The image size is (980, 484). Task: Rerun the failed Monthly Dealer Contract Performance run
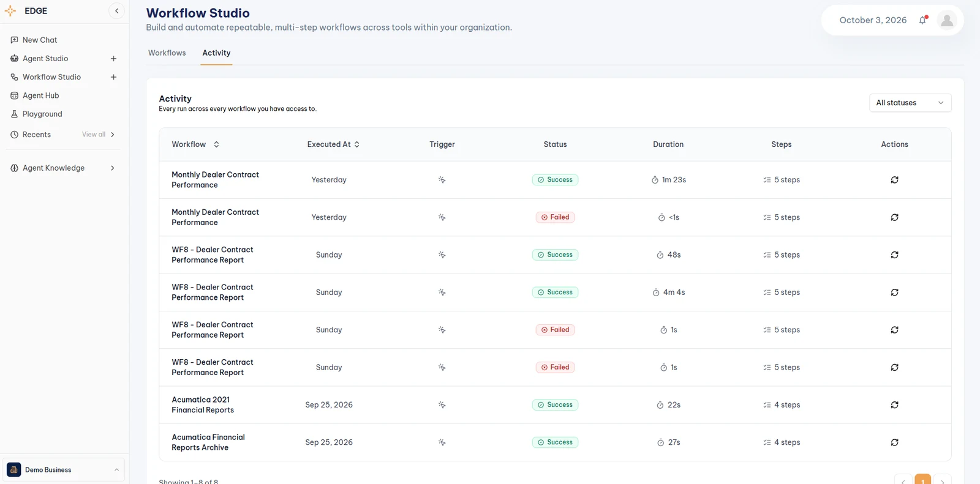coord(894,217)
